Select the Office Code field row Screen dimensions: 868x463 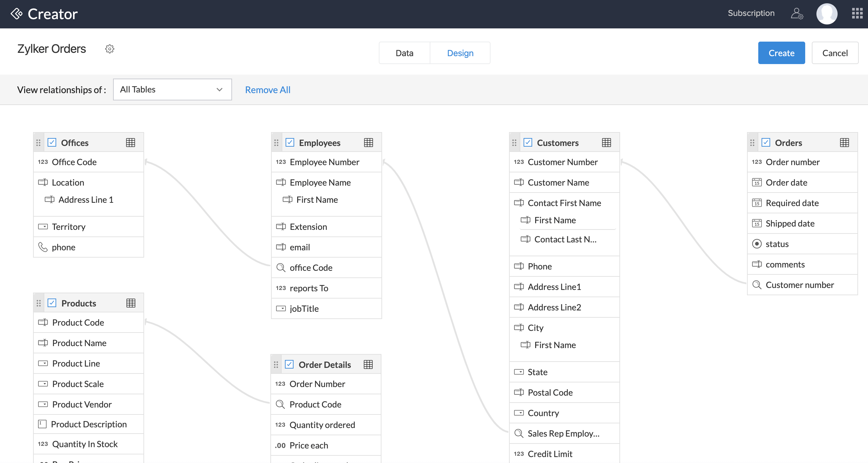[89, 161]
